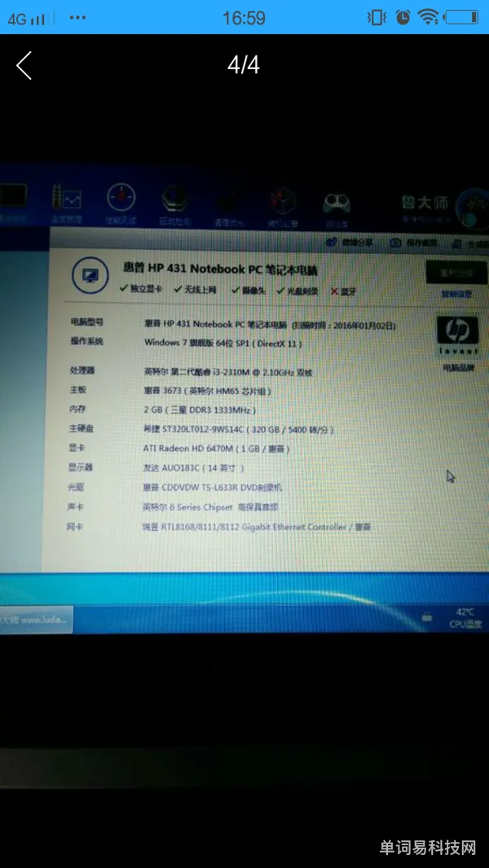Click display value '友达 AUO183C (14 英寸)'

coord(194,467)
